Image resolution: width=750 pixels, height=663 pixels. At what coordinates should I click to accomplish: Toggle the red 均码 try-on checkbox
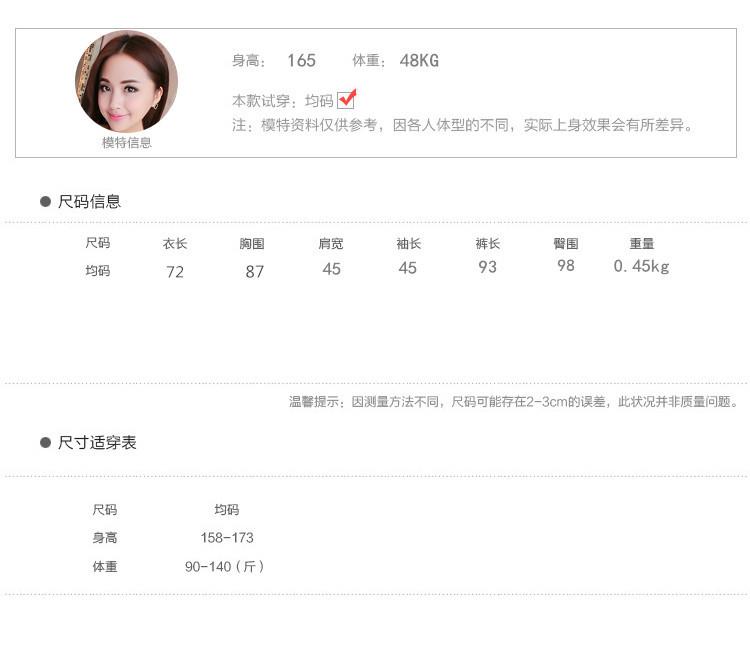pos(347,99)
